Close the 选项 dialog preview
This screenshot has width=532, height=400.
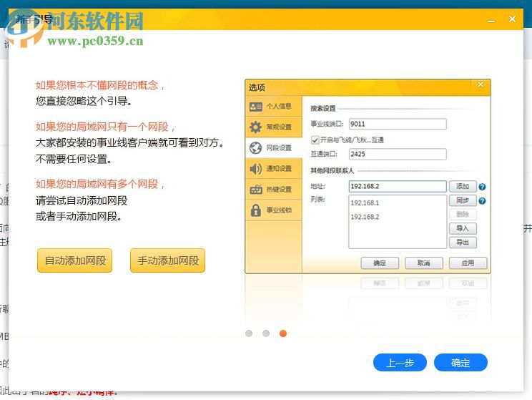481,84
